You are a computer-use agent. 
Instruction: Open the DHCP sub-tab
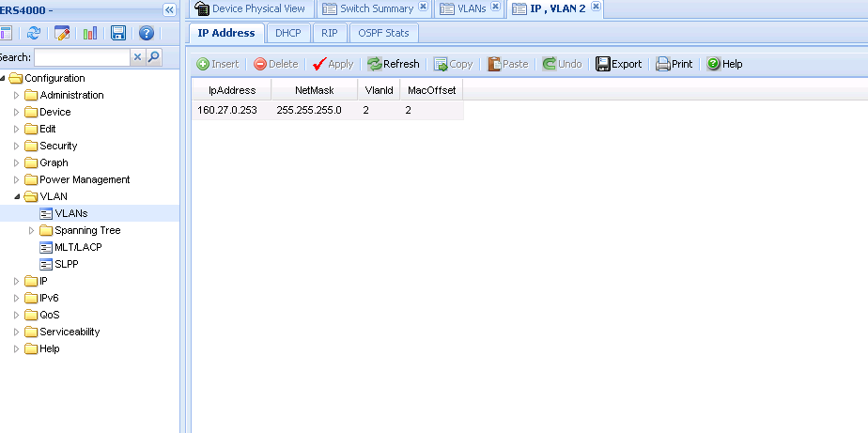coord(288,33)
